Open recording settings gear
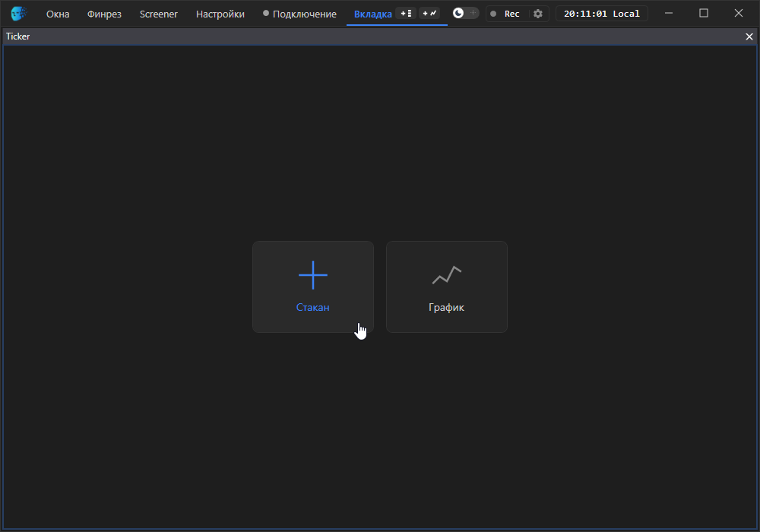Image resolution: width=760 pixels, height=532 pixels. [x=538, y=14]
